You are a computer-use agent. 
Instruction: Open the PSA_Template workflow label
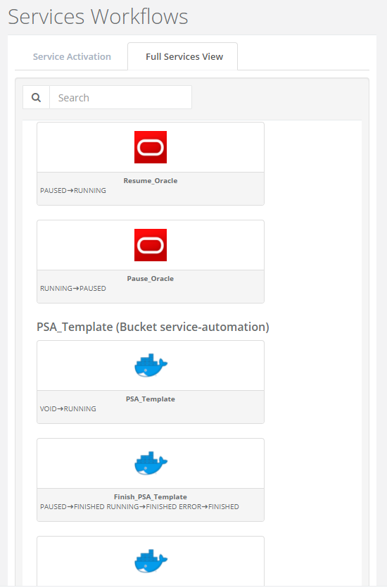(x=151, y=399)
